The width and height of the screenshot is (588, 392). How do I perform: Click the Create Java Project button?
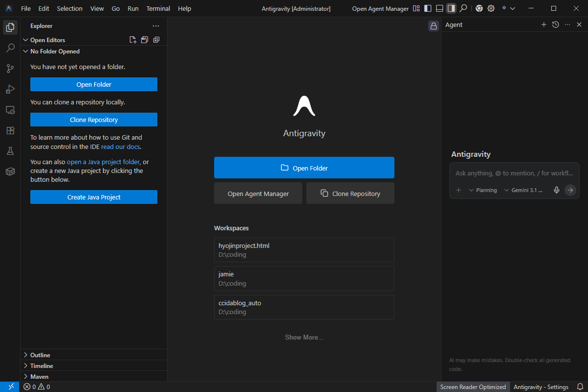(94, 197)
